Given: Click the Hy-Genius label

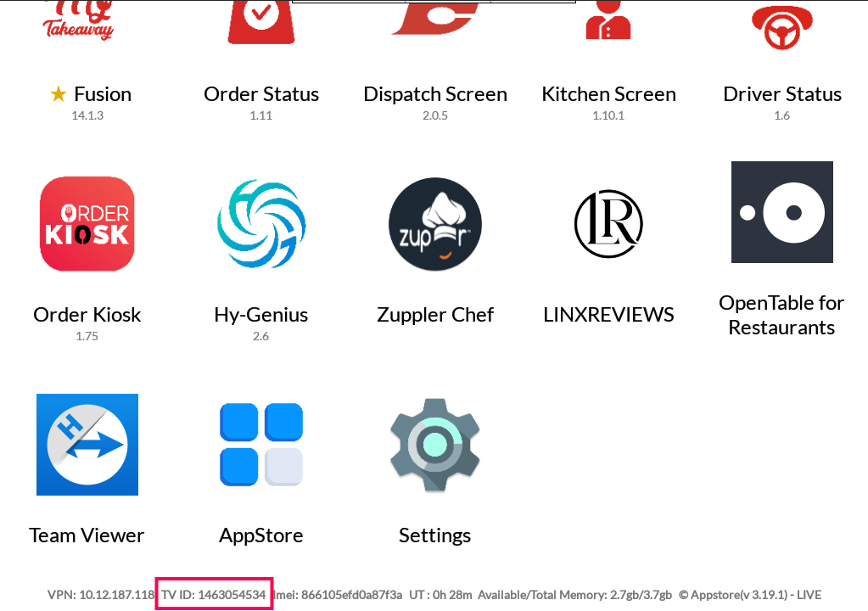Looking at the screenshot, I should point(261,314).
